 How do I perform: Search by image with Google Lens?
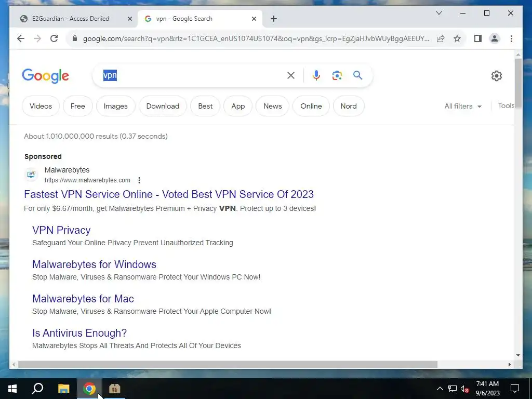click(x=337, y=75)
